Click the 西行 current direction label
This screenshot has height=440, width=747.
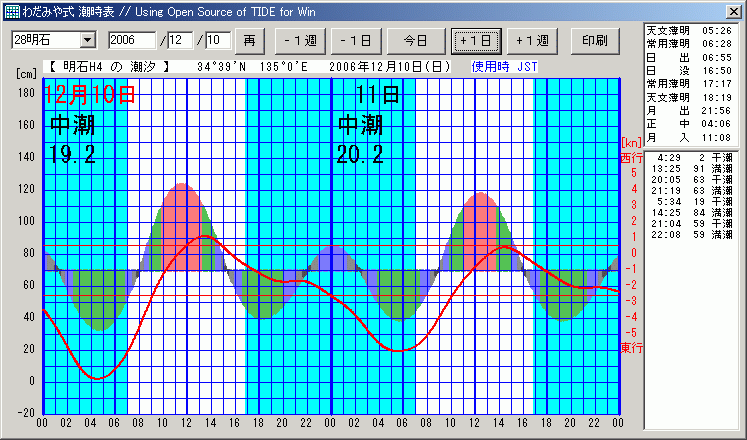(631, 158)
